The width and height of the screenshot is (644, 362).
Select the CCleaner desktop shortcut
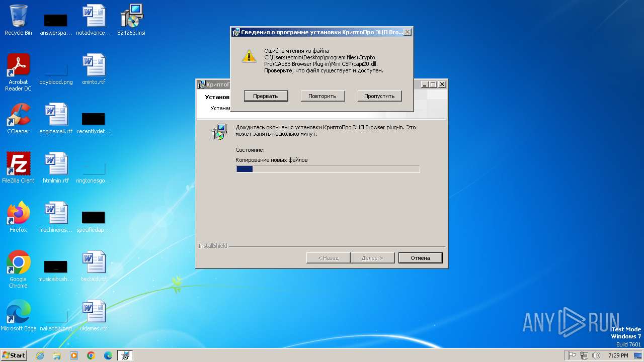18,119
